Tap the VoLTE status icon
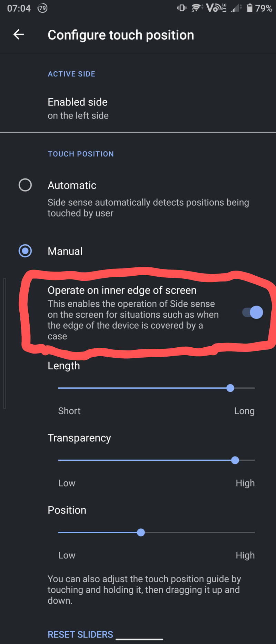Viewport: 276px width, 644px height. point(216,8)
